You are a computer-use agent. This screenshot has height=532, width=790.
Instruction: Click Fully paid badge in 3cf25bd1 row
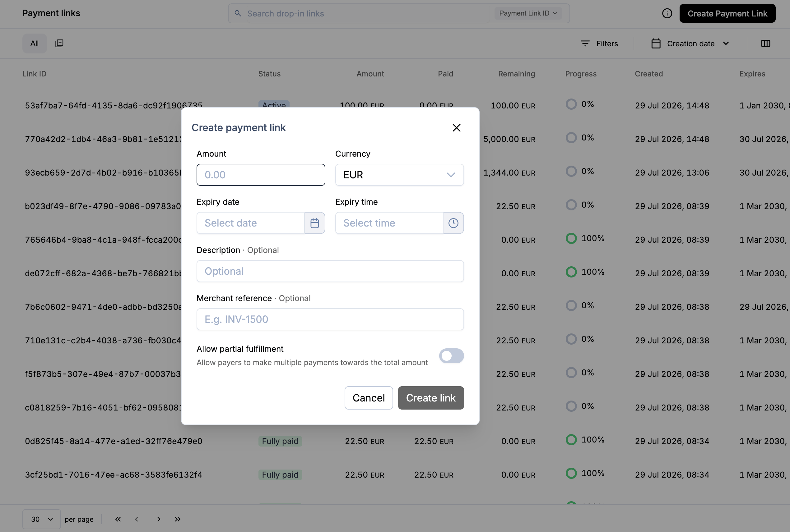(x=280, y=475)
